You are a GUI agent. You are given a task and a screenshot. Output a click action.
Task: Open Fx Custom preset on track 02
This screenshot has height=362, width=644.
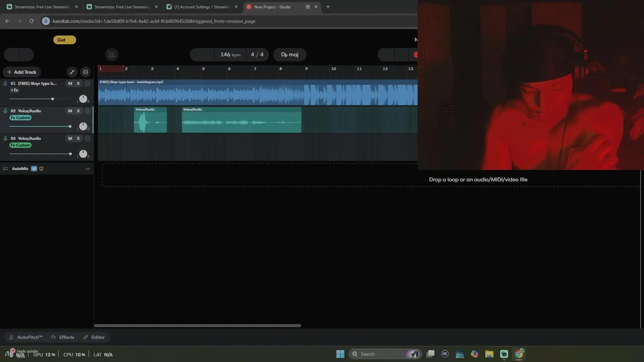tap(21, 118)
